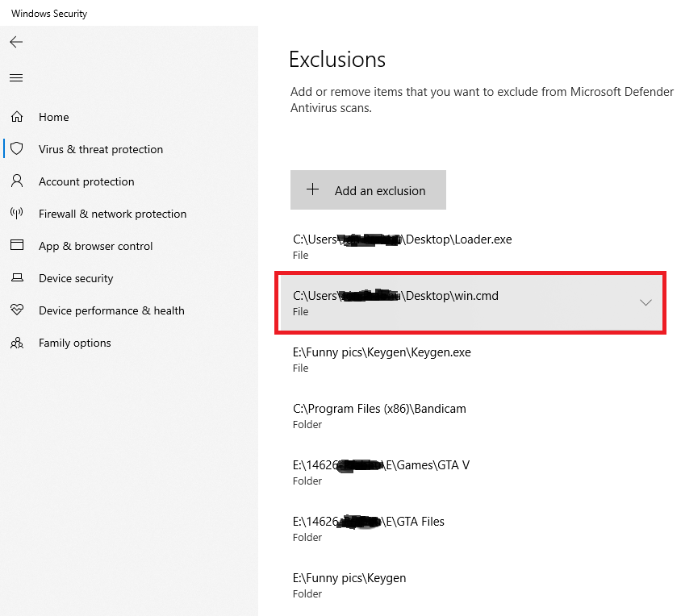Click the Family options people icon
The height and width of the screenshot is (616, 681).
pos(17,343)
